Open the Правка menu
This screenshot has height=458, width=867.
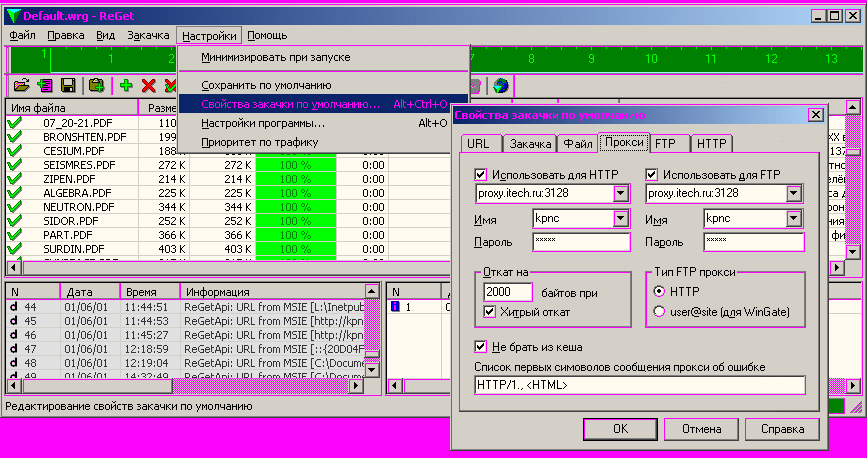[x=65, y=35]
